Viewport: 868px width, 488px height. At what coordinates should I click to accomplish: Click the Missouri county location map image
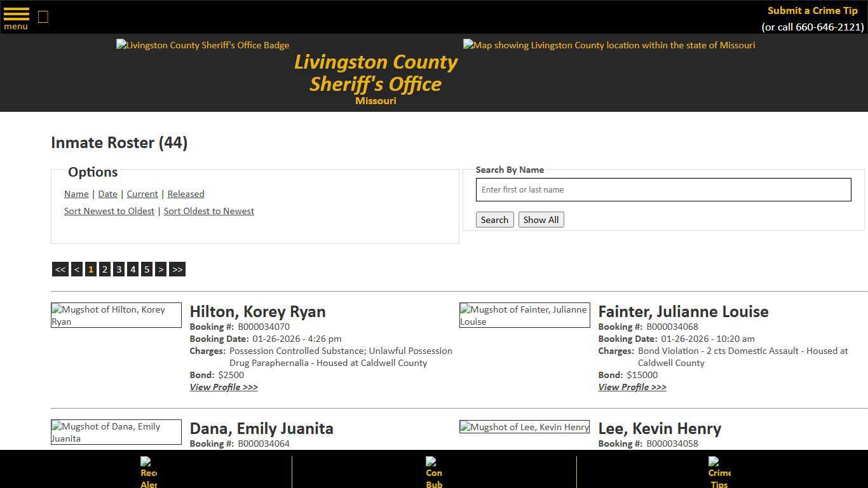coord(608,45)
